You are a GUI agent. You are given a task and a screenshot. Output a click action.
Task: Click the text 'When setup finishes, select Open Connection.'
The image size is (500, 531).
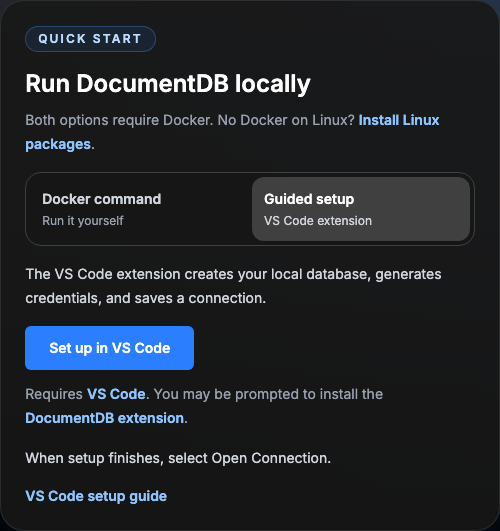click(x=178, y=458)
